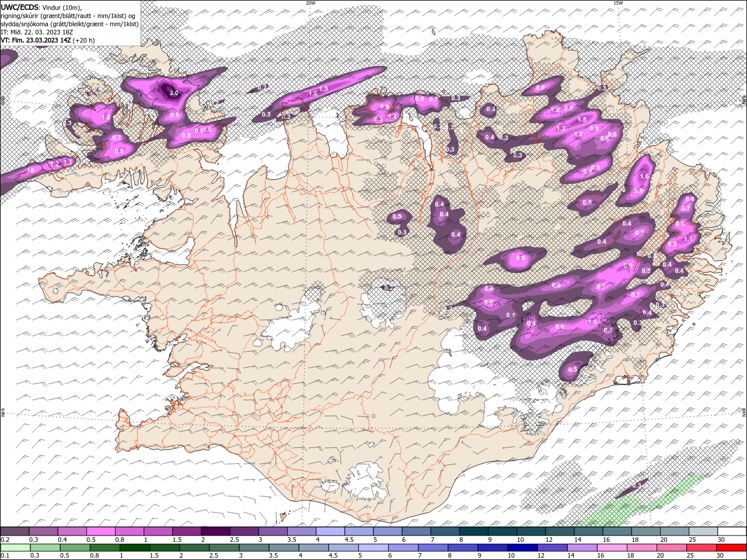Click the orchid 0.4–0.5 legend swatch
This screenshot has width=747, height=560.
point(72,531)
